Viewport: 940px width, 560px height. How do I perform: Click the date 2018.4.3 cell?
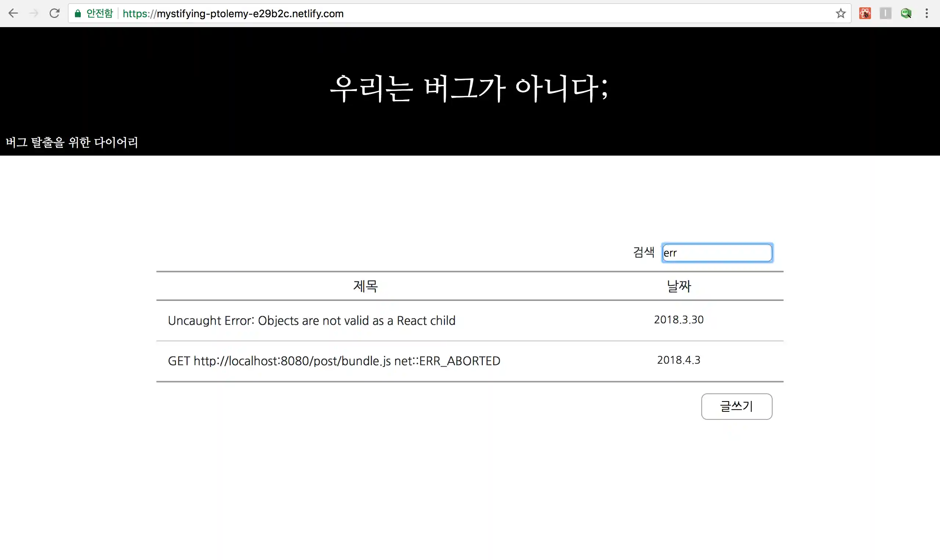(x=678, y=360)
